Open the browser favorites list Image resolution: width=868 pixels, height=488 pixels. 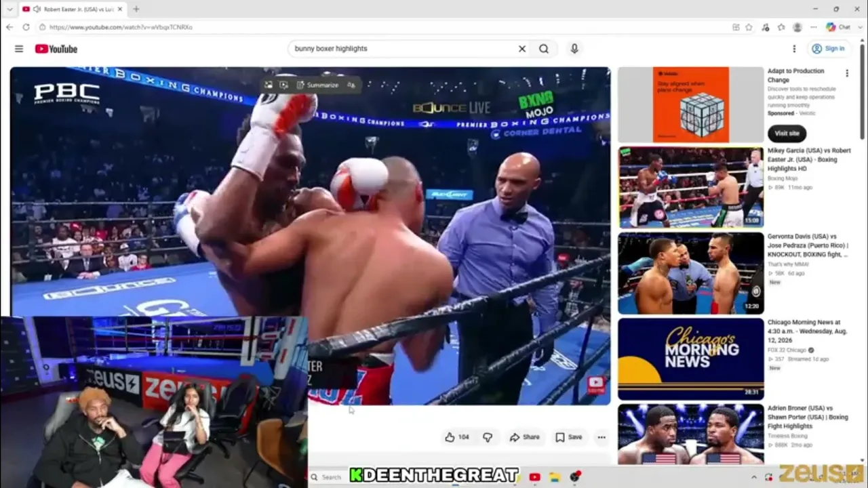[781, 27]
